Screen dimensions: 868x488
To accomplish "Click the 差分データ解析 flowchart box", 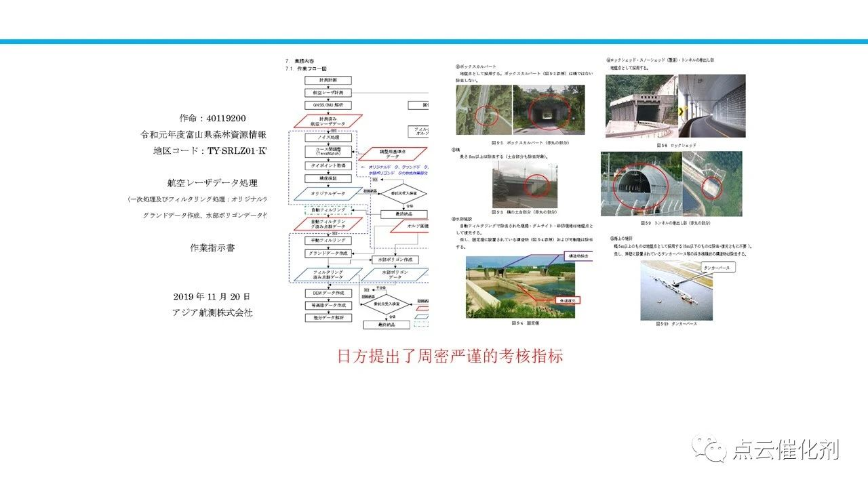I will coord(328,318).
